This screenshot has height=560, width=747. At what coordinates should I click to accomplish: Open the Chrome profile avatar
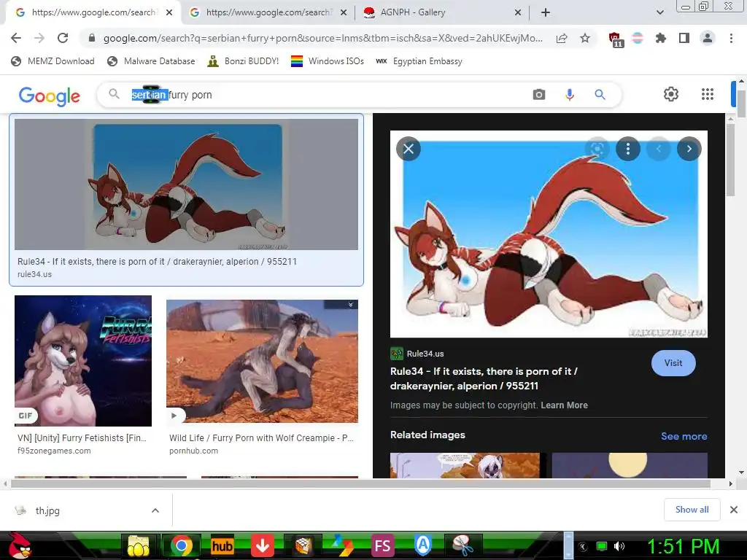[x=708, y=38]
